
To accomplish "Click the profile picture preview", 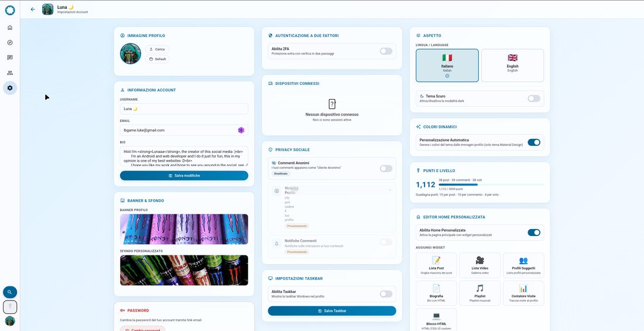I will (131, 53).
